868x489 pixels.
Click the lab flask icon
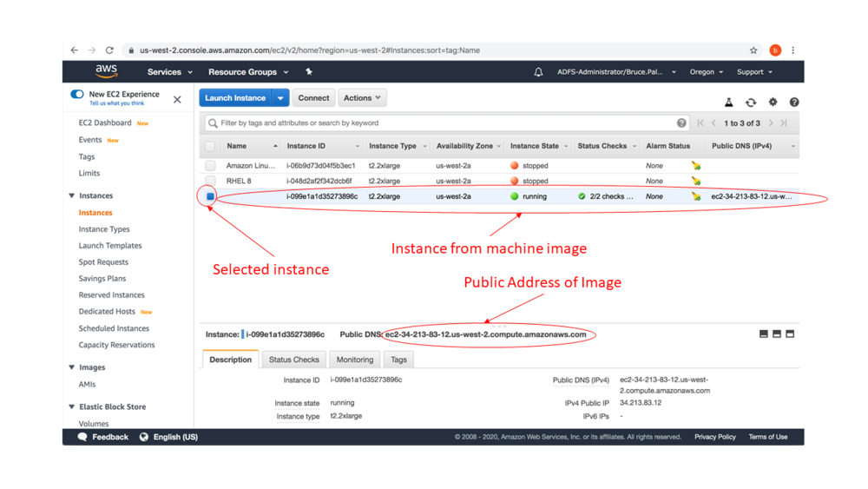point(728,102)
